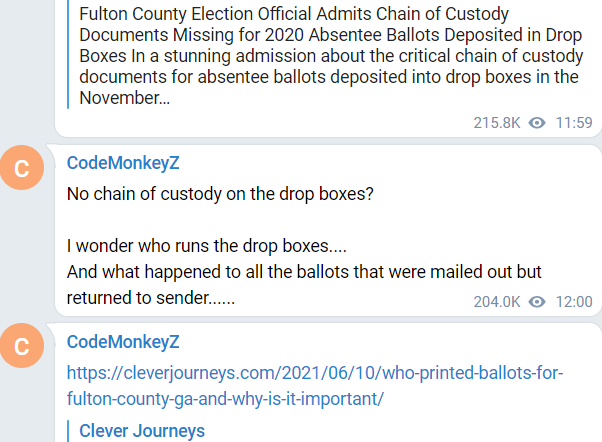This screenshot has width=602, height=442.
Task: Click the 12:00 message timestamp
Action: 574,302
